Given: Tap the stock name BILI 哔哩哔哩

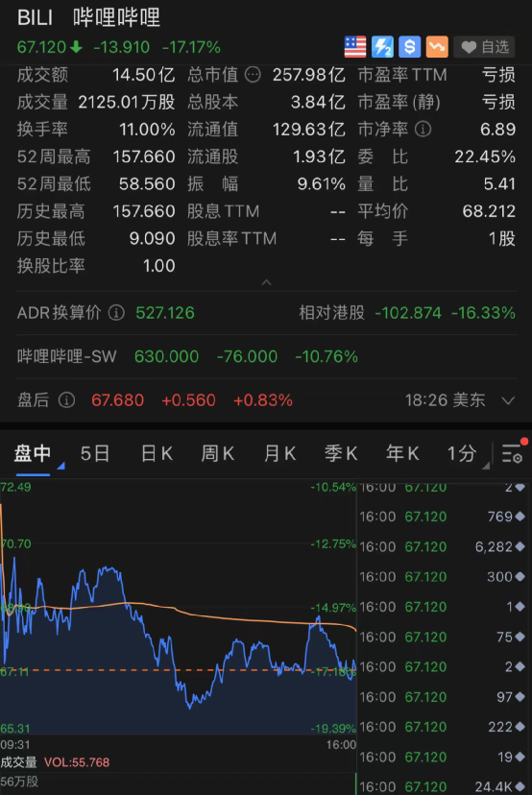Looking at the screenshot, I should pyautogui.click(x=88, y=17).
